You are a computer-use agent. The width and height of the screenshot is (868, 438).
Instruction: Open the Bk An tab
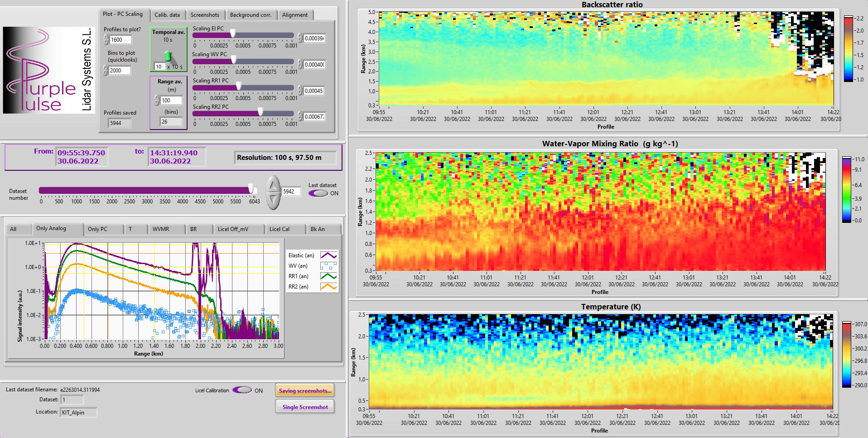(323, 229)
